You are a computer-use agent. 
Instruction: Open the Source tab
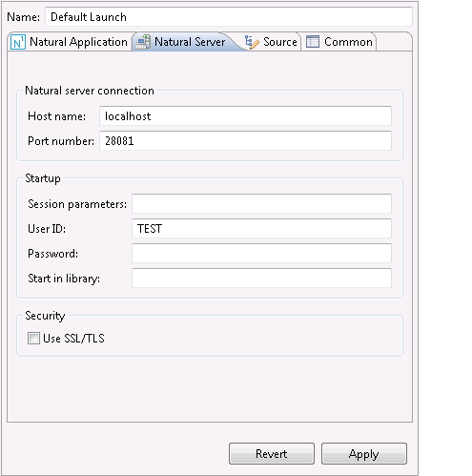(x=271, y=42)
